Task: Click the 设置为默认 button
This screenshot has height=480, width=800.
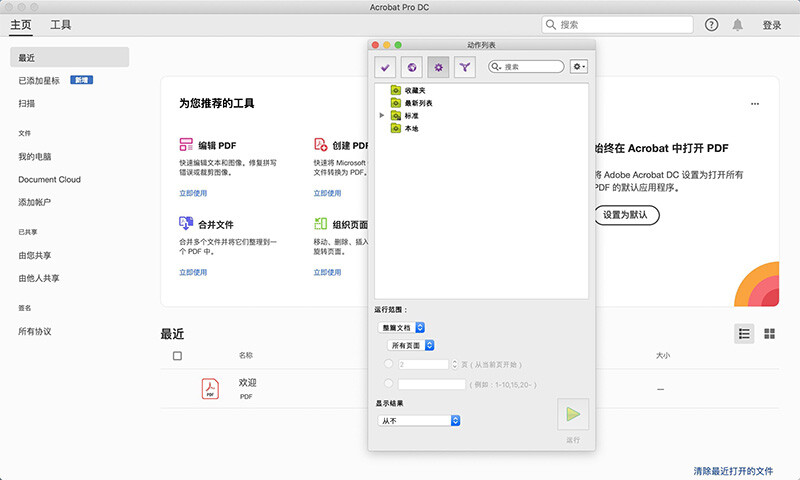Action: [627, 215]
